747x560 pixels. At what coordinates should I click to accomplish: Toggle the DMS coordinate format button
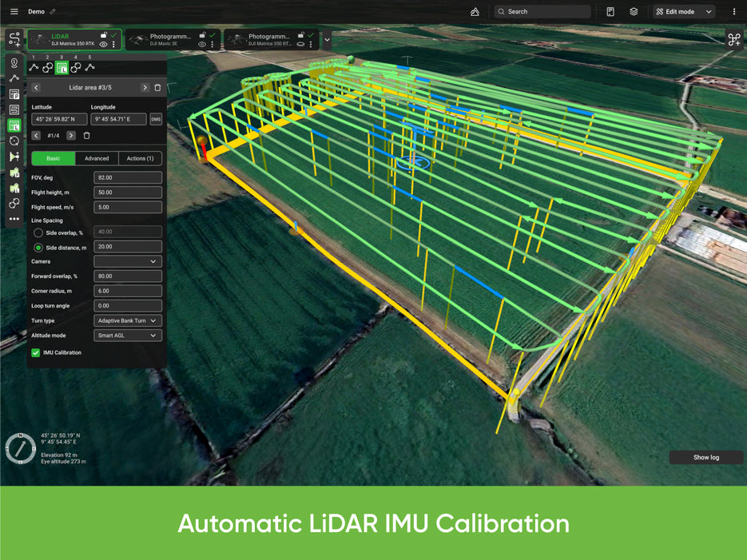[156, 119]
